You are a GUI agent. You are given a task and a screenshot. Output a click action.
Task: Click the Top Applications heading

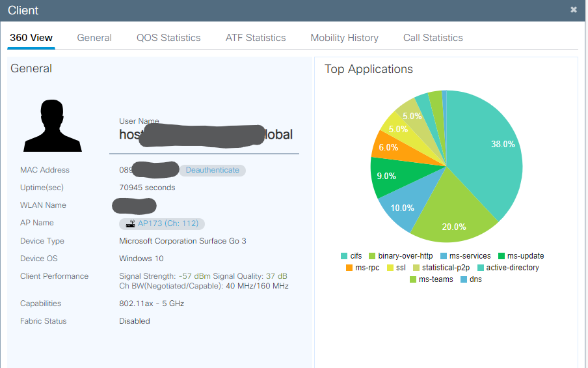[369, 69]
